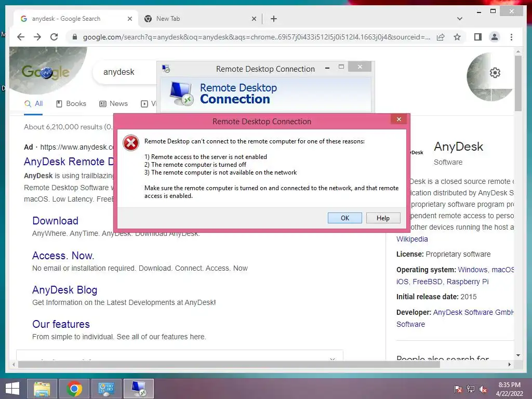Switch to Books search results
This screenshot has height=399, width=532.
tap(71, 104)
